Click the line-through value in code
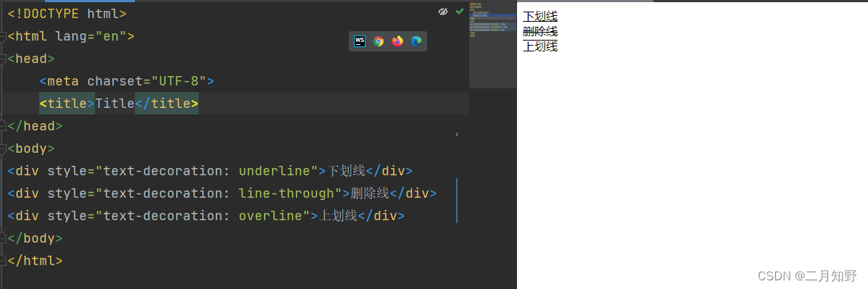The image size is (868, 289). point(286,193)
